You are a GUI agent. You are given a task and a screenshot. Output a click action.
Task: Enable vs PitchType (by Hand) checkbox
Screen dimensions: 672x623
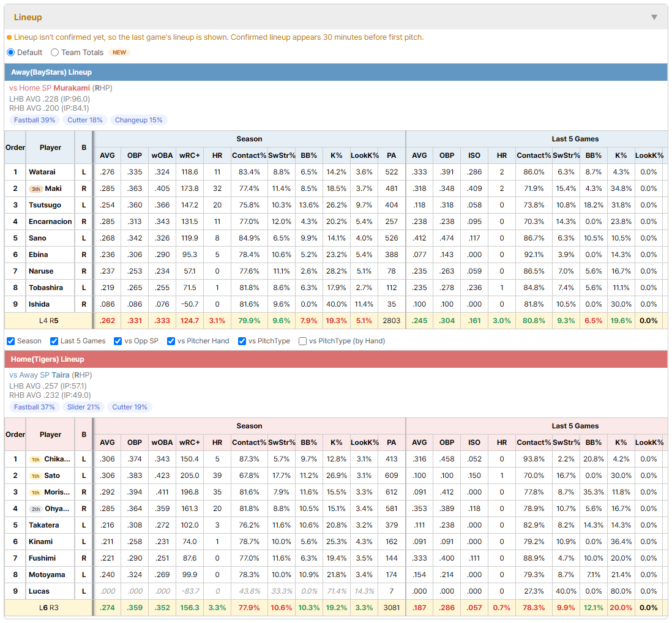click(x=302, y=341)
